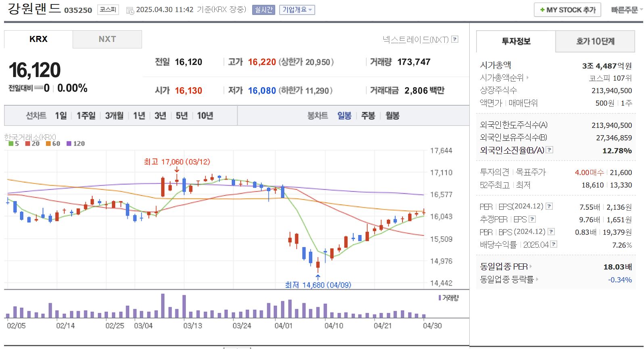Select 3개월 line chart period

[x=114, y=116]
